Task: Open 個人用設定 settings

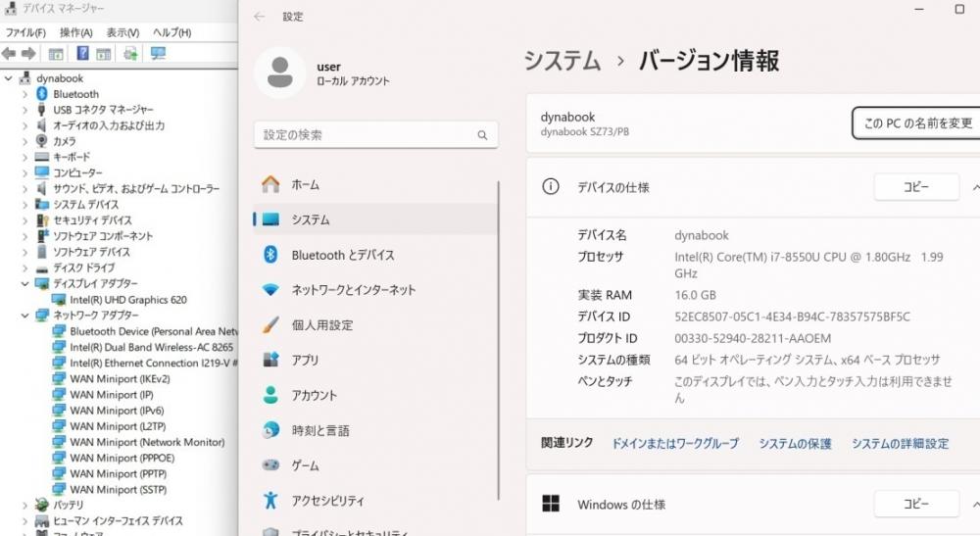Action: point(375,325)
